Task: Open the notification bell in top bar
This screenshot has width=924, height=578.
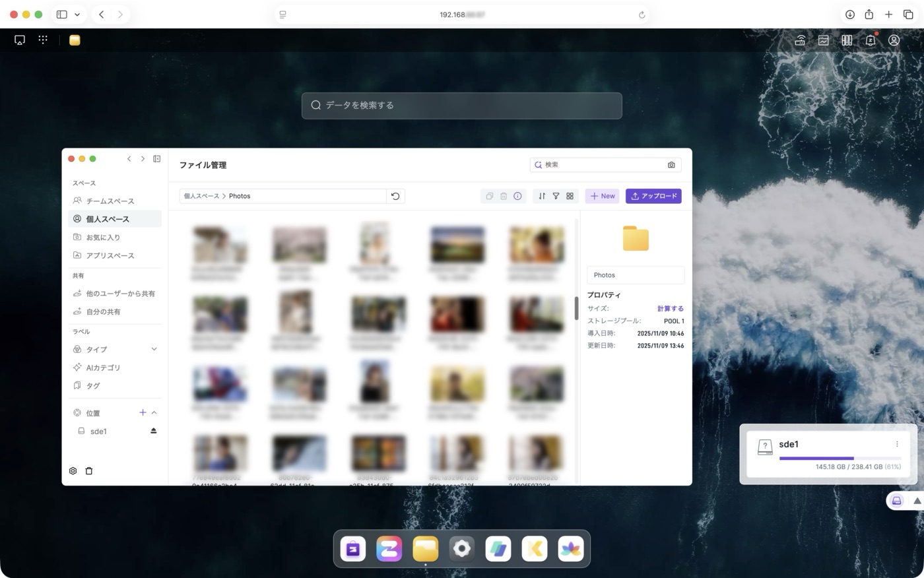Action: coord(871,40)
